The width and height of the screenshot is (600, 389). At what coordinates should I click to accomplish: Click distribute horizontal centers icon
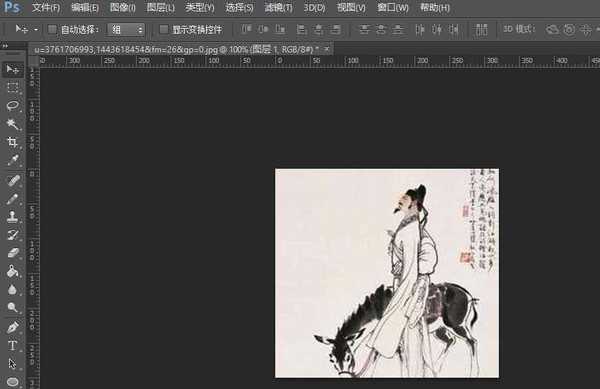(x=437, y=29)
